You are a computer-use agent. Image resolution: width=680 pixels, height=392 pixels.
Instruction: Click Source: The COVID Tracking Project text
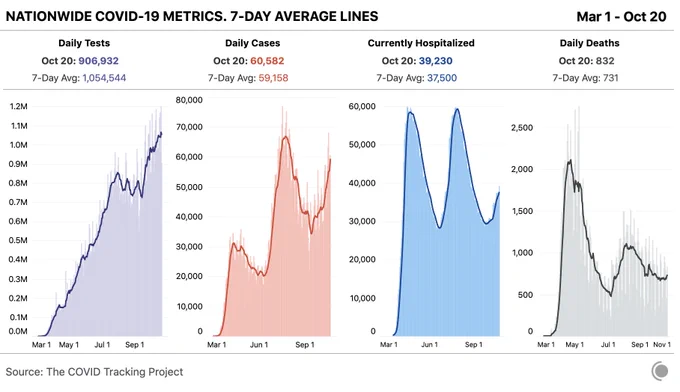tap(94, 372)
